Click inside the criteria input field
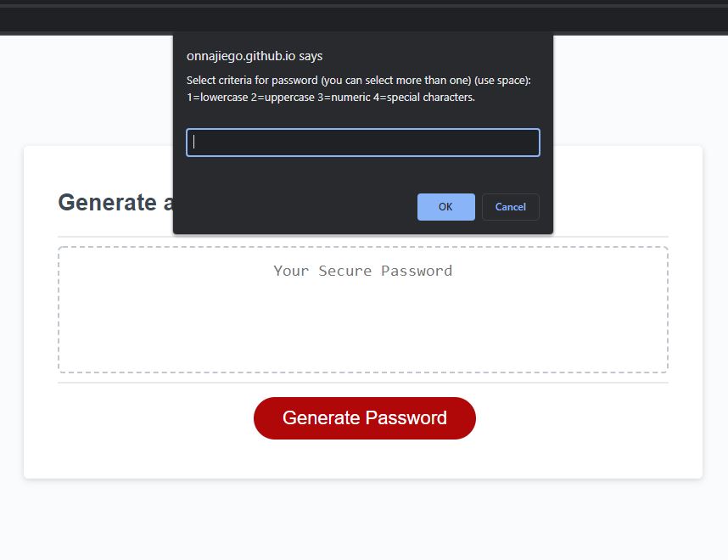Image resolution: width=728 pixels, height=560 pixels. pos(362,142)
